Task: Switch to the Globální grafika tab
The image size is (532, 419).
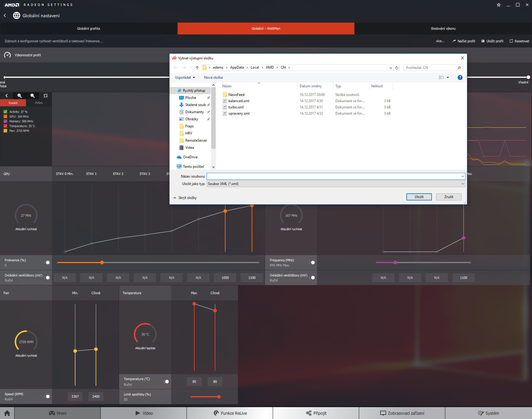Action: tap(89, 29)
